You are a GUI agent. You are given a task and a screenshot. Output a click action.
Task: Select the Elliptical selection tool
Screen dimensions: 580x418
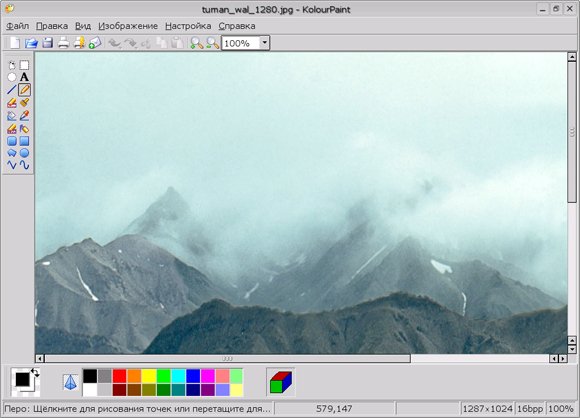(x=12, y=77)
